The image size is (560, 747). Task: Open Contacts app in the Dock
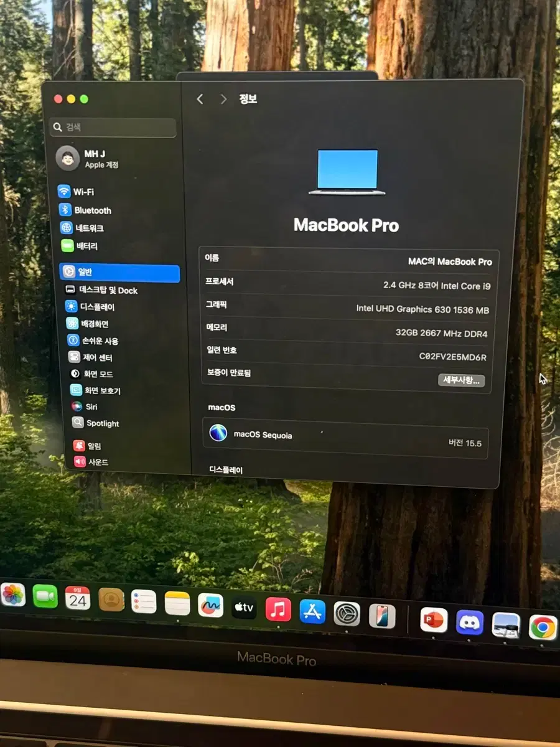point(111,599)
